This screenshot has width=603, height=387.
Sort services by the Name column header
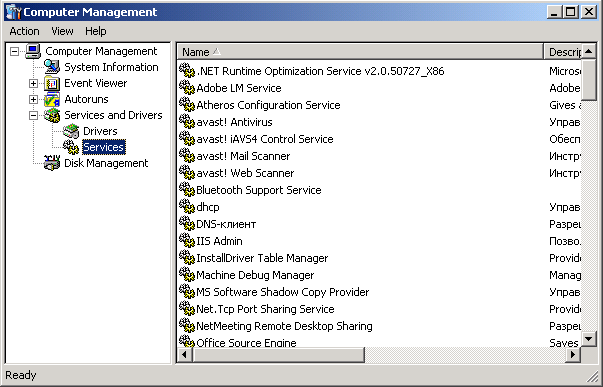coord(360,52)
